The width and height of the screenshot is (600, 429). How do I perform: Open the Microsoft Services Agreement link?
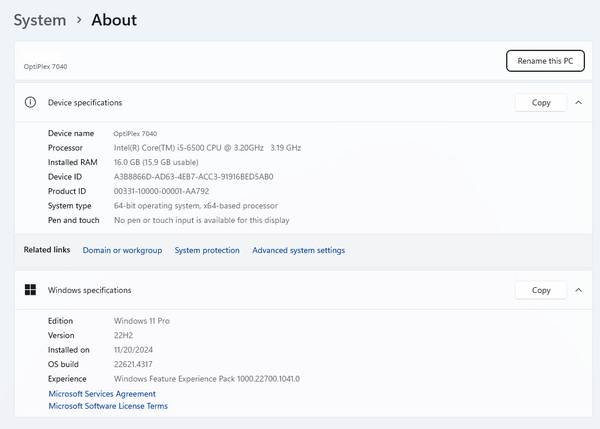click(x=102, y=394)
